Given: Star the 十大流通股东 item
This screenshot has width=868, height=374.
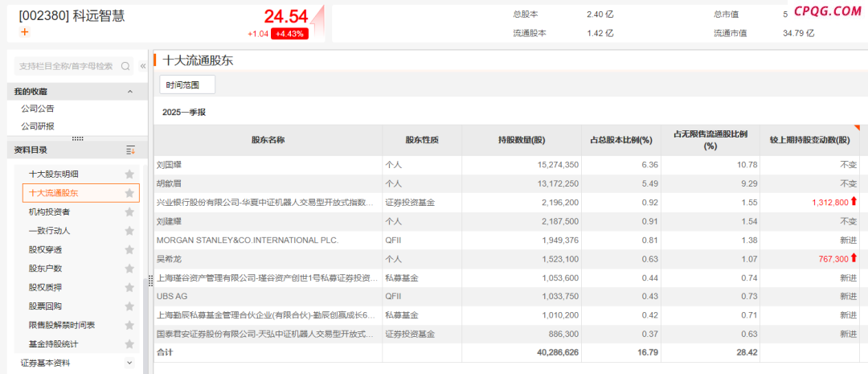Looking at the screenshot, I should click(129, 193).
